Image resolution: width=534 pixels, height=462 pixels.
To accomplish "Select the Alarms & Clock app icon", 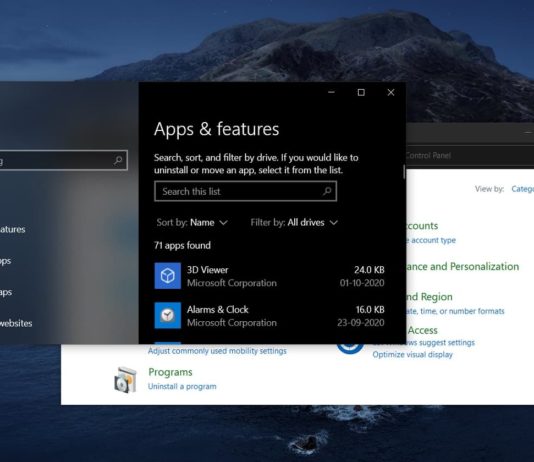I will [168, 315].
